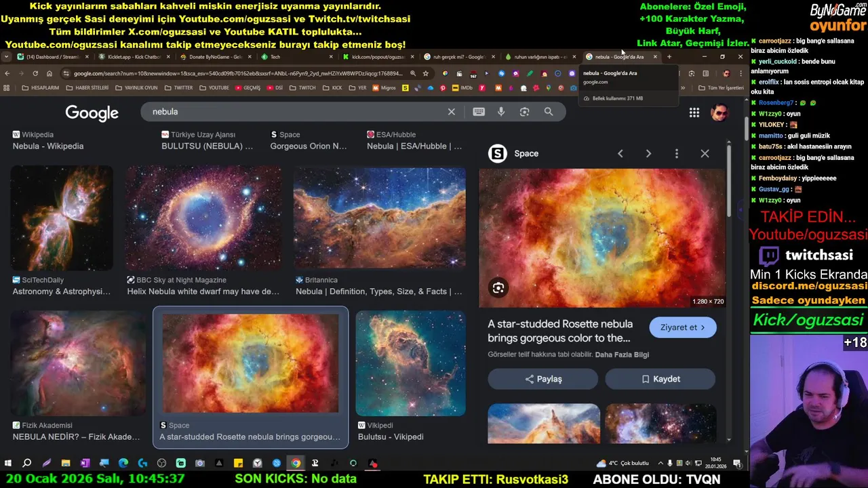Click the large Rosette nebula preview image
Screen dimensions: 868x488
click(x=602, y=238)
